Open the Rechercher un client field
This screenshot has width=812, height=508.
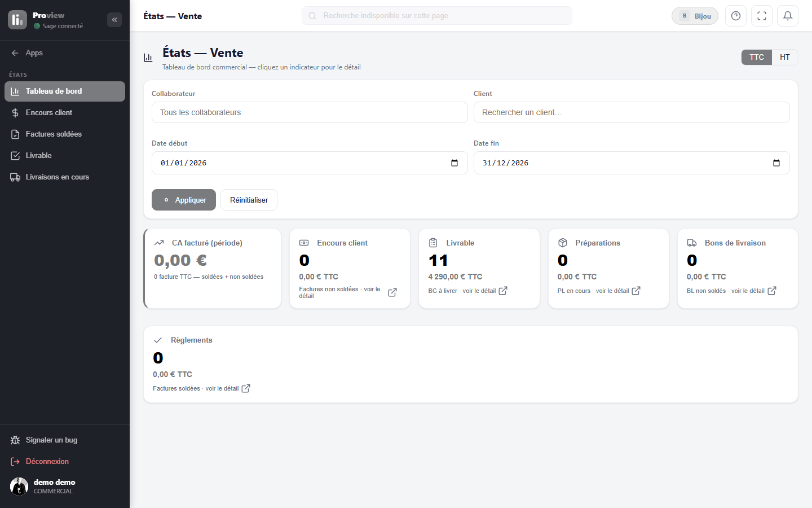pos(632,112)
